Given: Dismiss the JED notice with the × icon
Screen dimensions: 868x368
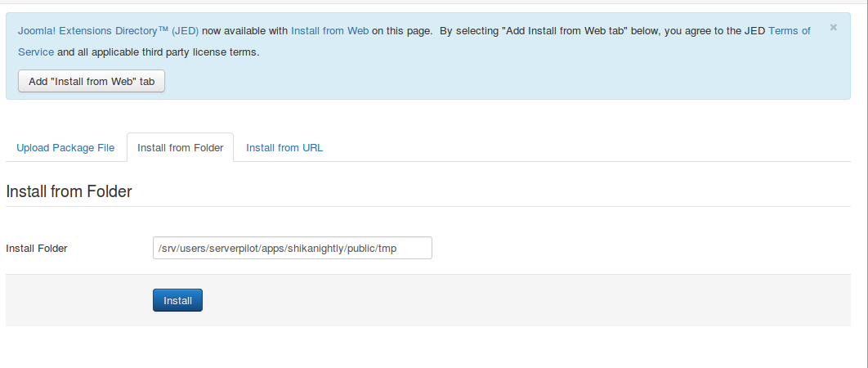Looking at the screenshot, I should click(833, 27).
